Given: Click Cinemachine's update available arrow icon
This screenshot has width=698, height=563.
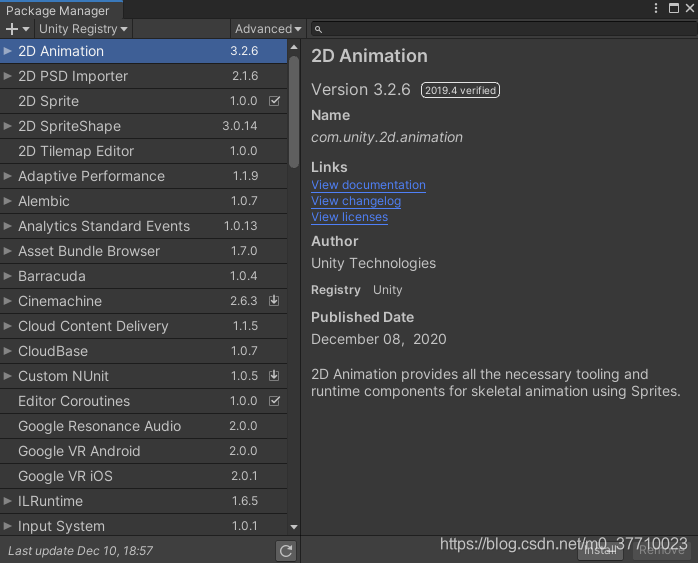Looking at the screenshot, I should tap(274, 301).
